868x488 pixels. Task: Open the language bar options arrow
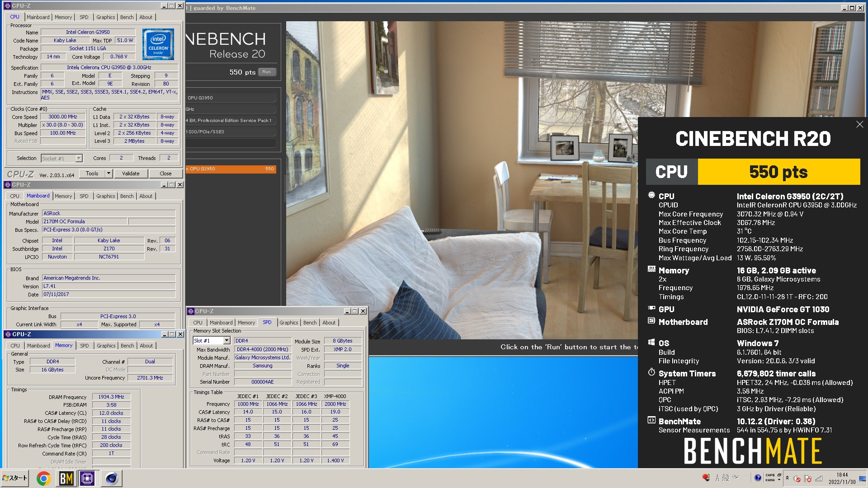(x=779, y=480)
